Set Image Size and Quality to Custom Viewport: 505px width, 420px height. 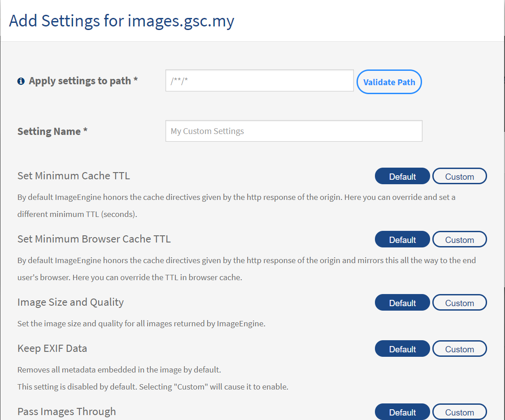459,303
